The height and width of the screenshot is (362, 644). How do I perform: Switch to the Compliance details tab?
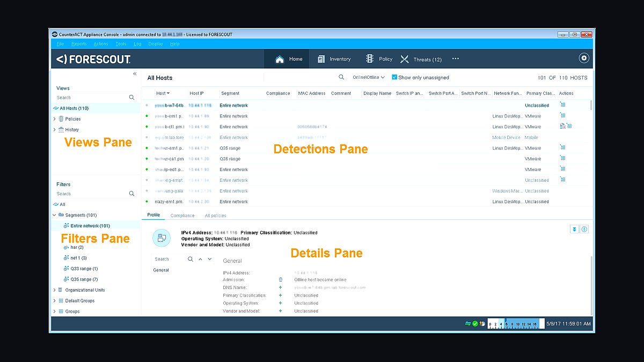point(182,216)
